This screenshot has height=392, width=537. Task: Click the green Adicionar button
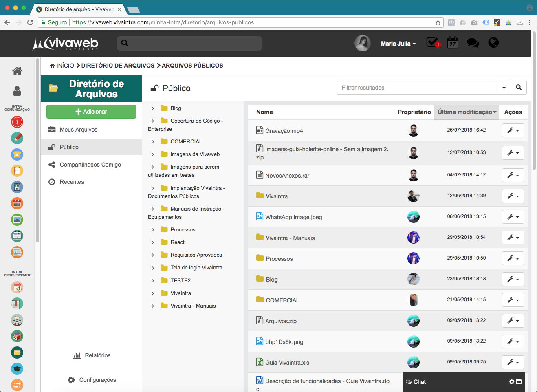(x=91, y=112)
